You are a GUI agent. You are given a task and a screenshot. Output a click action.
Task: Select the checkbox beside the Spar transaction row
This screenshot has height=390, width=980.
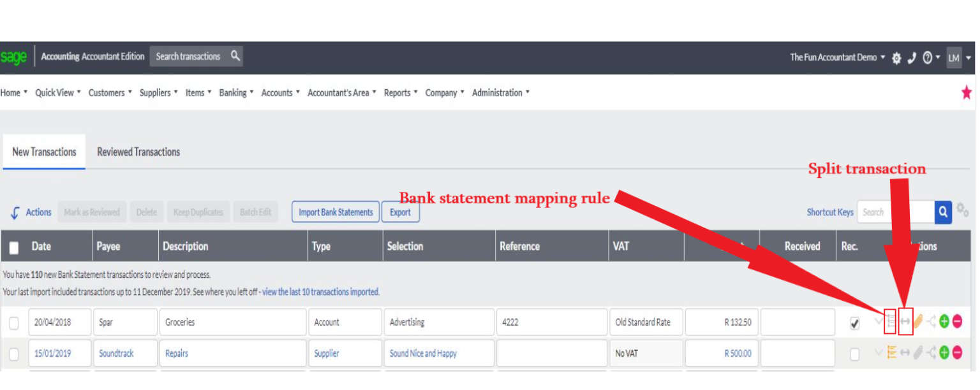[x=15, y=322]
